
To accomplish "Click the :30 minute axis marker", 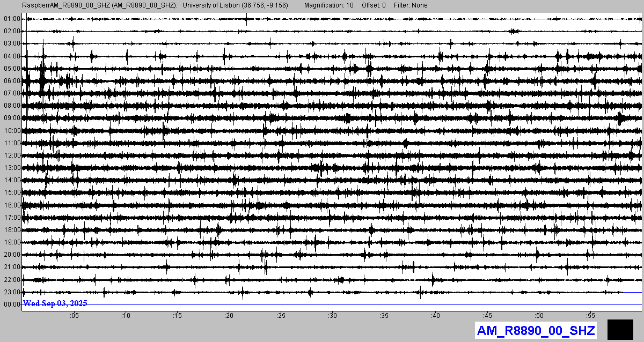I will tap(332, 316).
